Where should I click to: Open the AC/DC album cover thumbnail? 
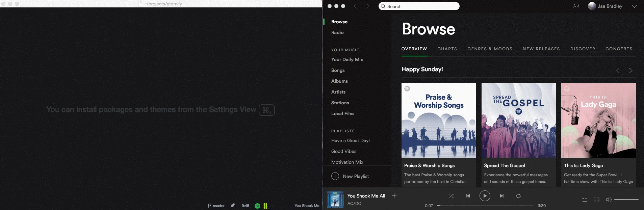click(x=335, y=200)
